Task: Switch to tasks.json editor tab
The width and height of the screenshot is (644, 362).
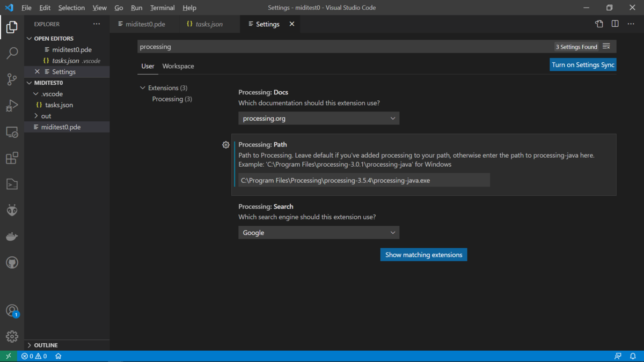Action: pyautogui.click(x=209, y=24)
